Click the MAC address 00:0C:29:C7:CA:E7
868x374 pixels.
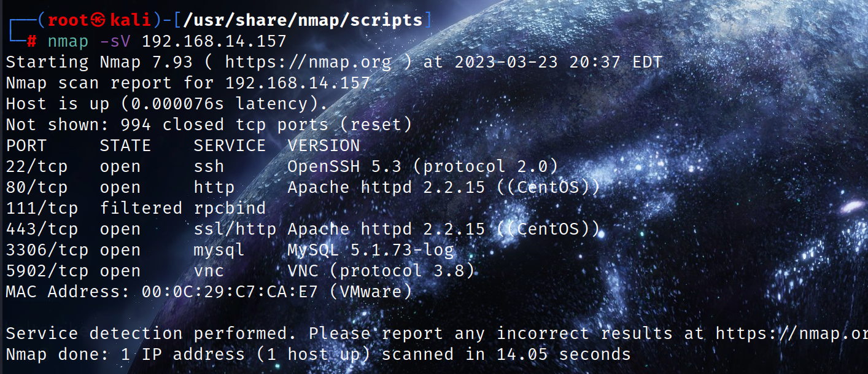coord(230,292)
